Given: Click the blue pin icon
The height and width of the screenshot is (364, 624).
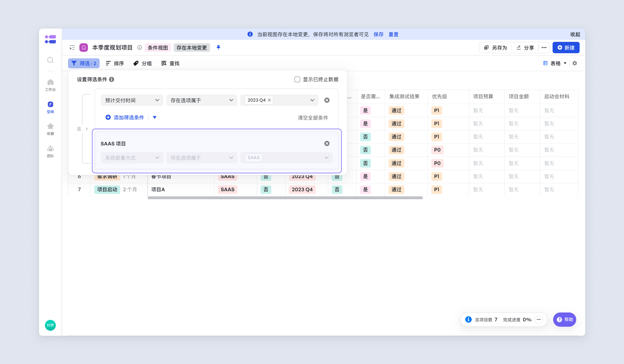Looking at the screenshot, I should click(218, 47).
